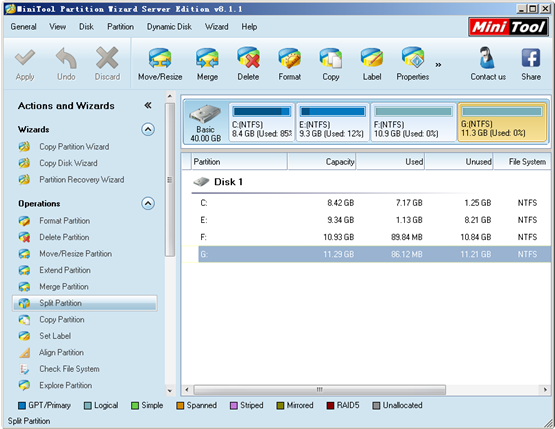Click the Contact us icon
This screenshot has height=429, width=555.
[487, 58]
